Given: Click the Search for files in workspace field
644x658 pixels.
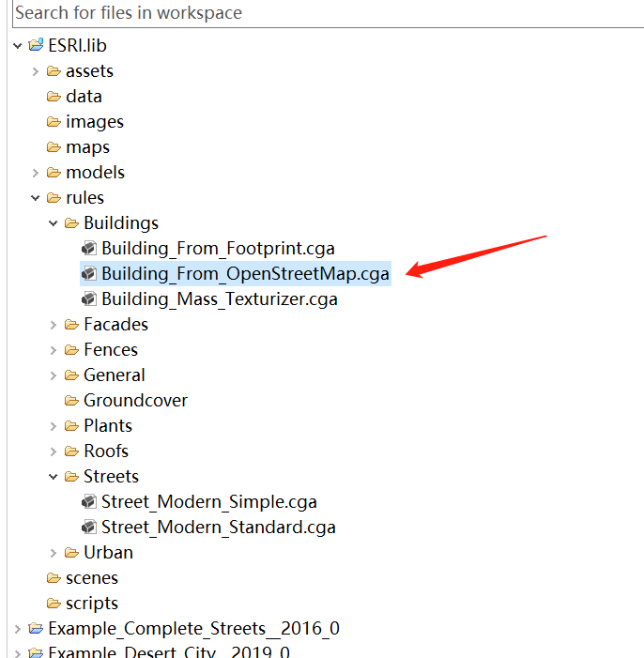Looking at the screenshot, I should click(x=329, y=13).
